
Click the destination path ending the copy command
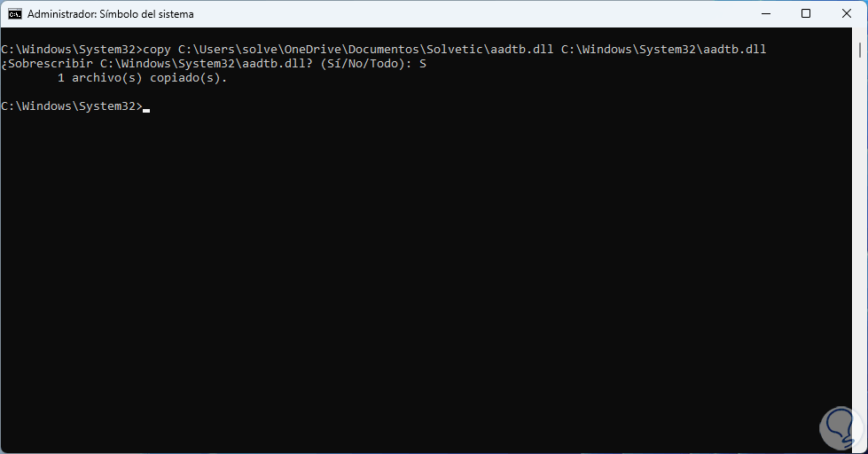[663, 50]
